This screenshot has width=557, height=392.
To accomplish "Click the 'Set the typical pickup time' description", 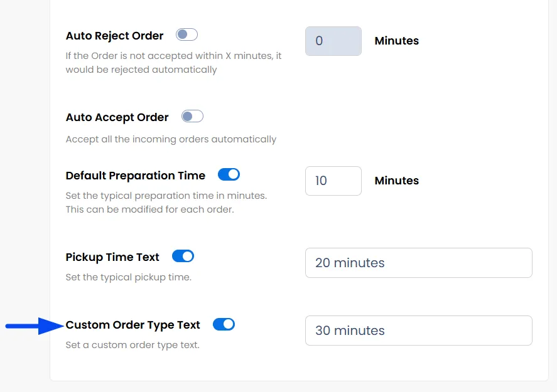I will click(x=128, y=277).
